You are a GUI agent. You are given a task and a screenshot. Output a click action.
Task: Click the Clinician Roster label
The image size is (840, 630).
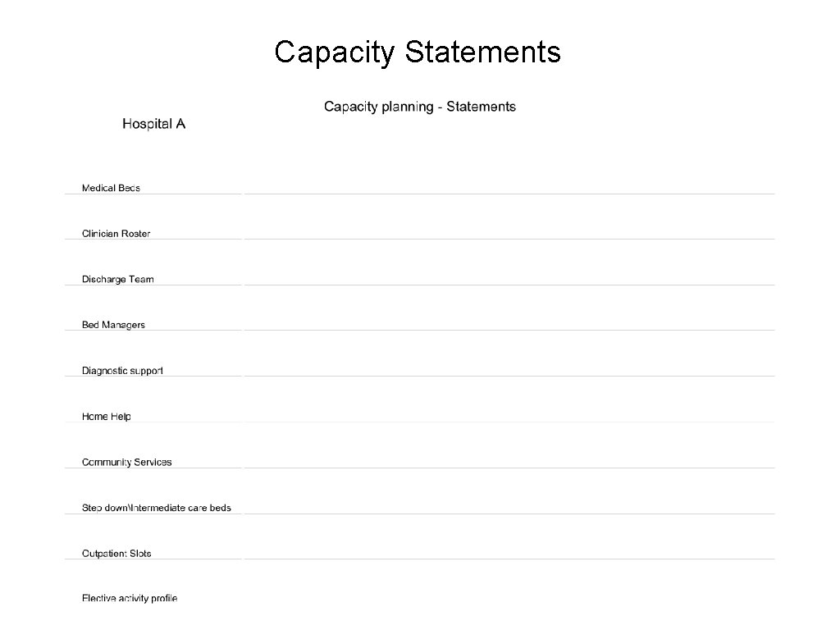(x=116, y=234)
